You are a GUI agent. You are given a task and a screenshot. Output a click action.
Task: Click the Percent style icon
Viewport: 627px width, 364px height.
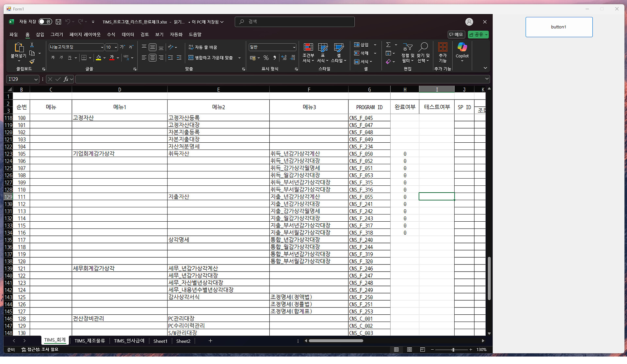point(266,58)
